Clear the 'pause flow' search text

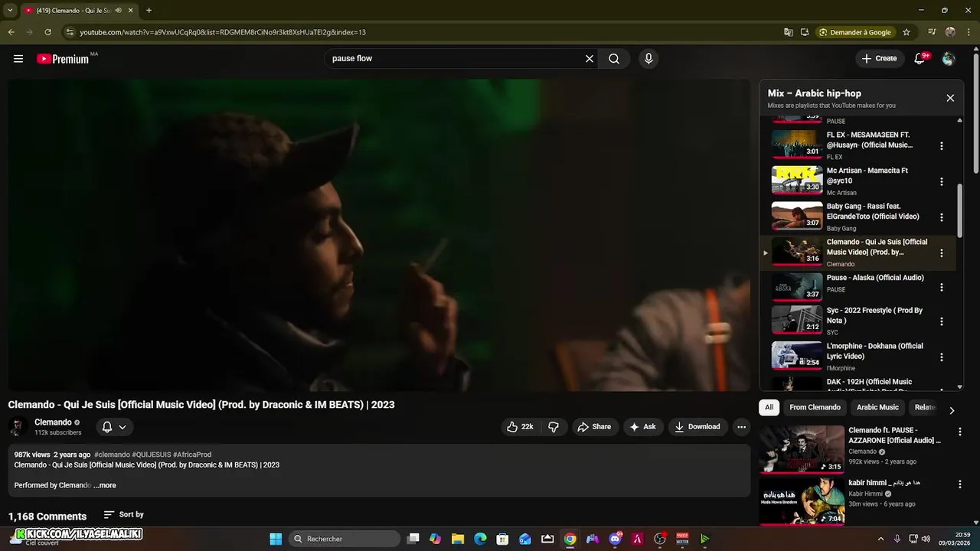(x=590, y=58)
